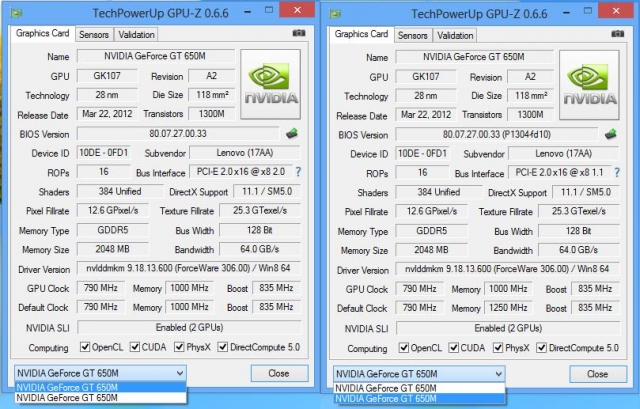Click the BIOS save chip icon in left window

tap(292, 133)
